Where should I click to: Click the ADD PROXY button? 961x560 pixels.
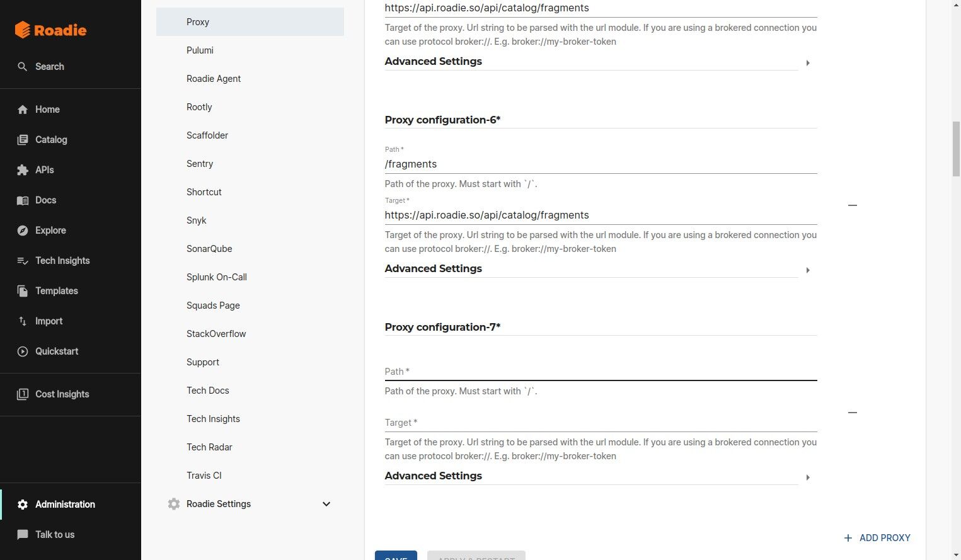tap(877, 538)
